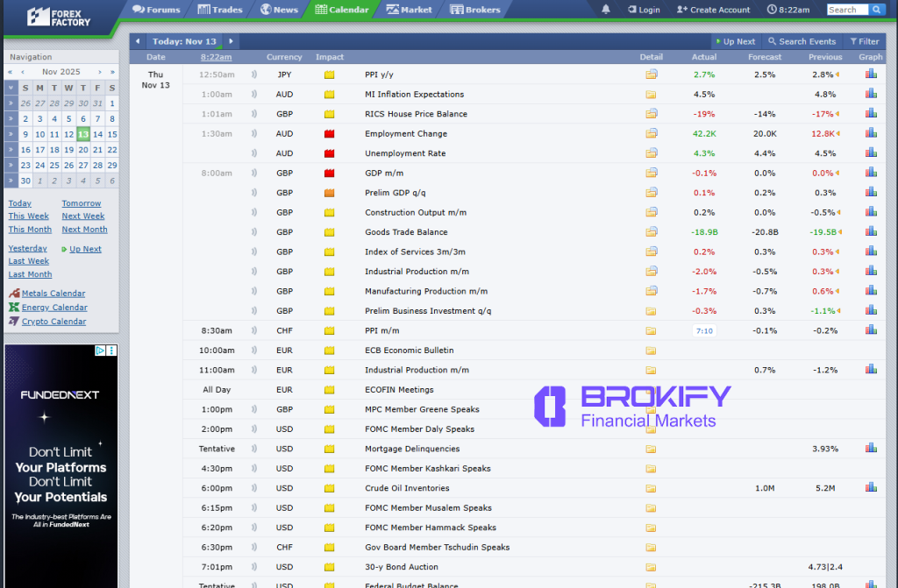Click the Forex Factory logo
Viewport: 898px width, 588px height.
coord(59,17)
